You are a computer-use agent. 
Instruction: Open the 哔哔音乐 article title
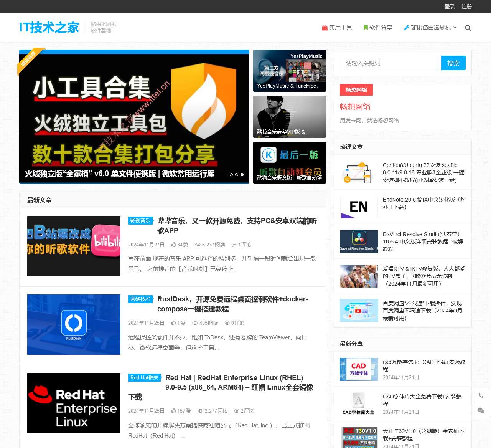pyautogui.click(x=237, y=226)
